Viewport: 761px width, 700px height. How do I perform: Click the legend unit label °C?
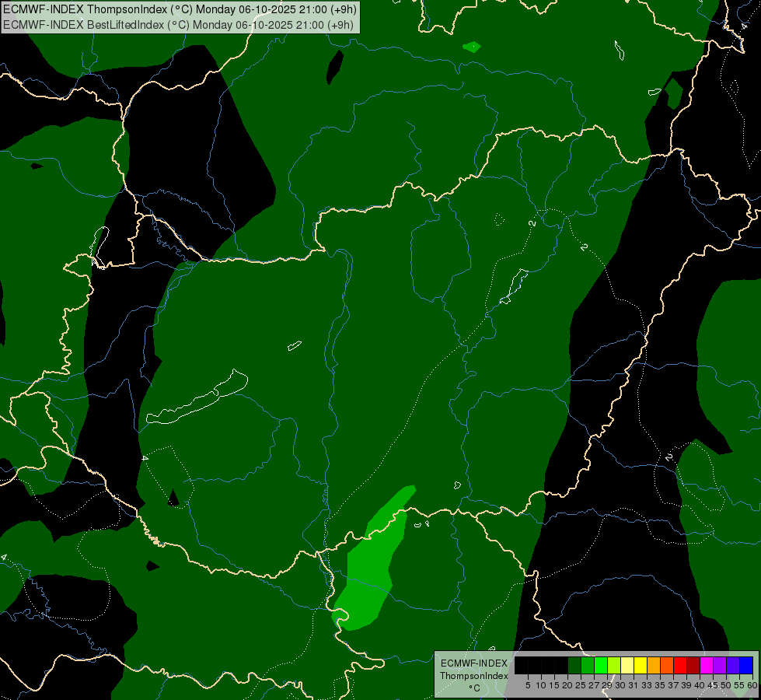click(x=474, y=688)
